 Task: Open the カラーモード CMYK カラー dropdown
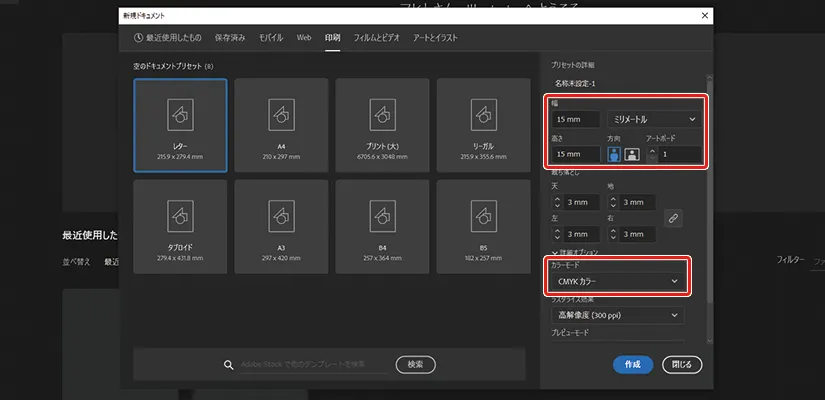tap(618, 282)
